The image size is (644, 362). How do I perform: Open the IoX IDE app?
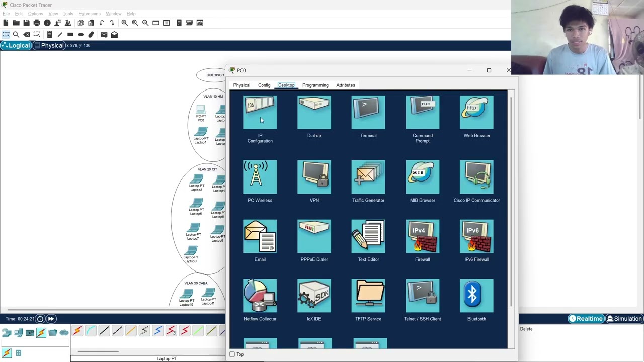314,296
